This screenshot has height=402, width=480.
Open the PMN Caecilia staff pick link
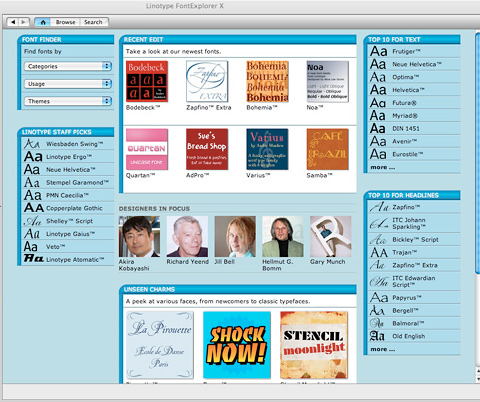[67, 195]
